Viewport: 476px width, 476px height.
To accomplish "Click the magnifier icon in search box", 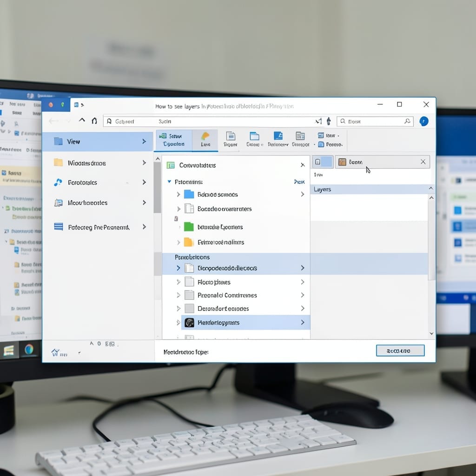I will [x=407, y=121].
